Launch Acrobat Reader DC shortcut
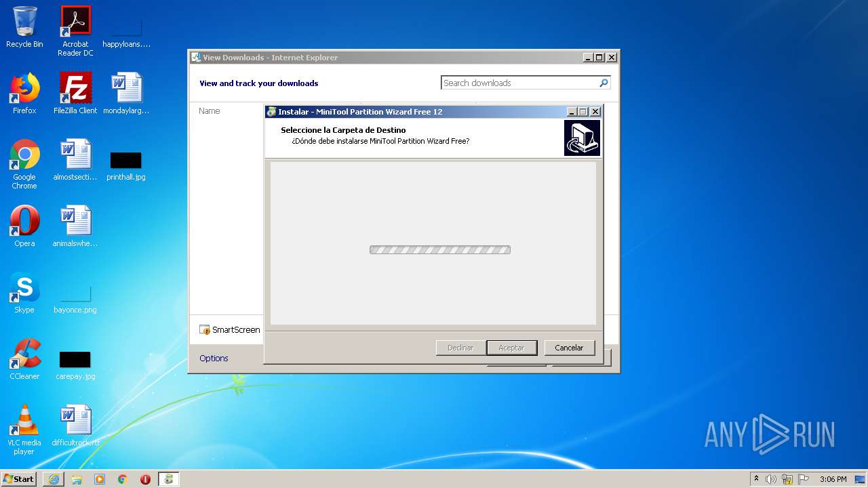 [75, 30]
